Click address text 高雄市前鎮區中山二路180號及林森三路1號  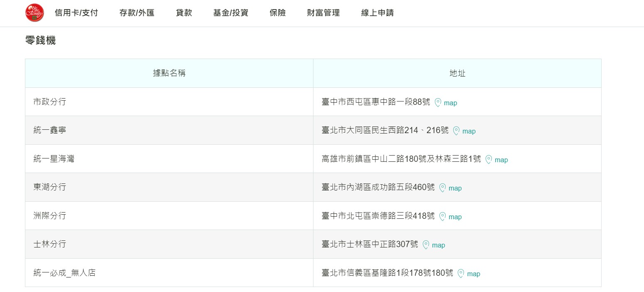pyautogui.click(x=401, y=159)
